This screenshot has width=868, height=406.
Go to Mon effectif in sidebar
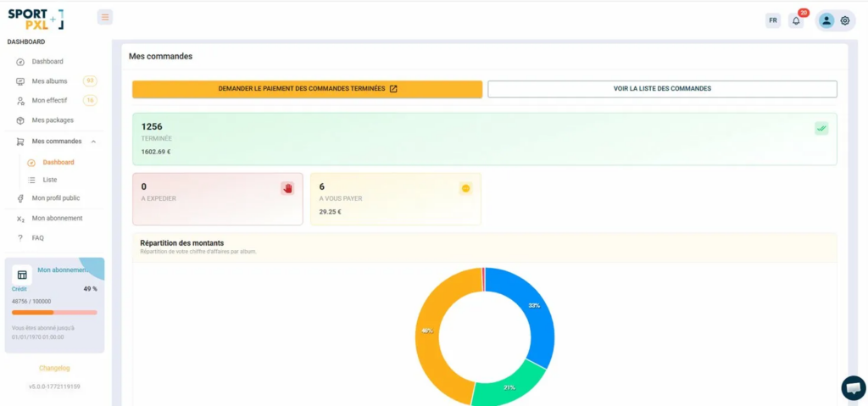pos(49,101)
